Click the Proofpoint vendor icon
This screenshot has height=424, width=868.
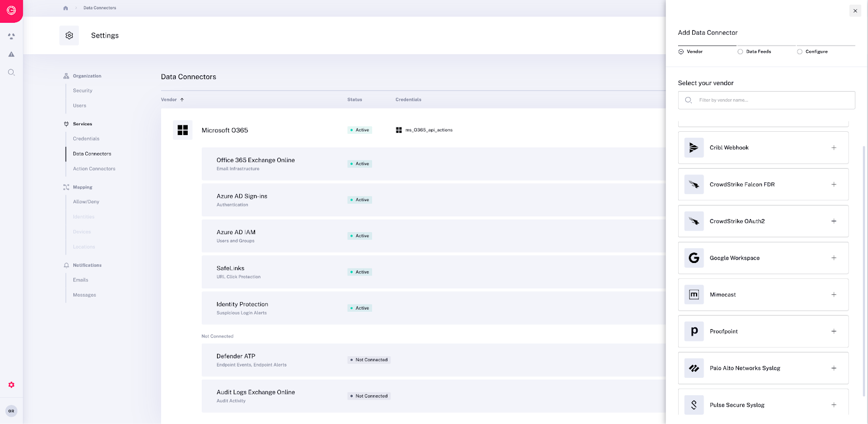(x=694, y=331)
